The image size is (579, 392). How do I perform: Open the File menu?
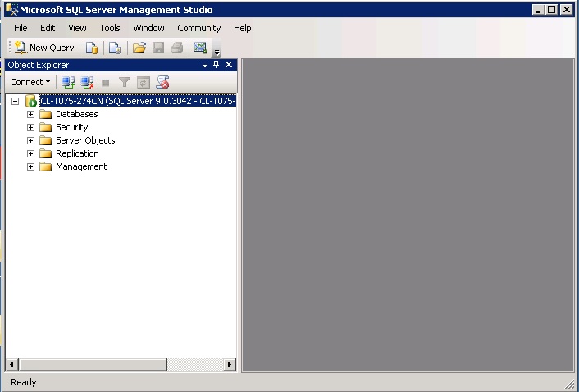[21, 28]
